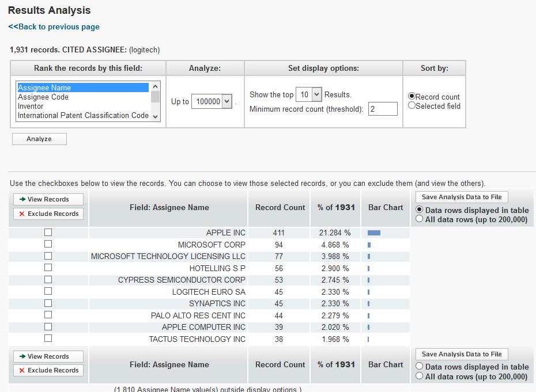Check the APPLE INC row checkbox
536x392 pixels.
(x=48, y=232)
